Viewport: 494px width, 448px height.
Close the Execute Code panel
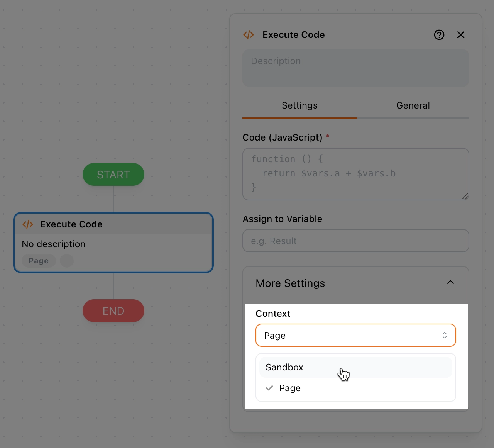[460, 35]
